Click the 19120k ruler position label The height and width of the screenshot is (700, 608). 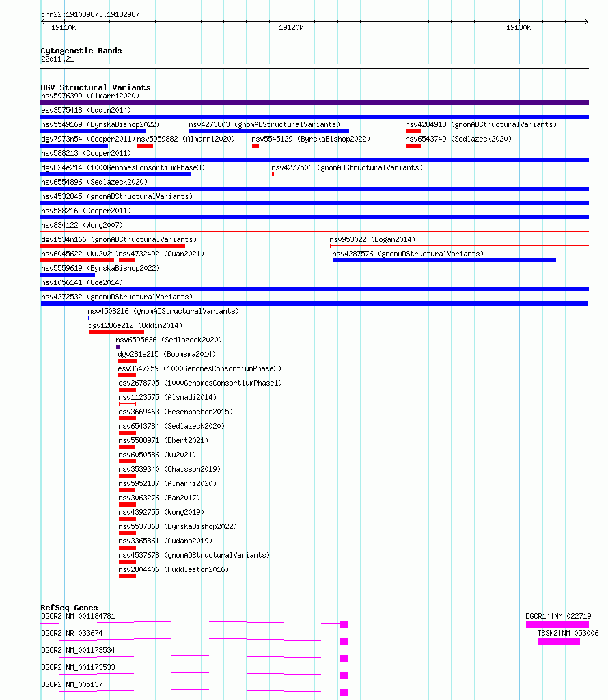(x=291, y=27)
